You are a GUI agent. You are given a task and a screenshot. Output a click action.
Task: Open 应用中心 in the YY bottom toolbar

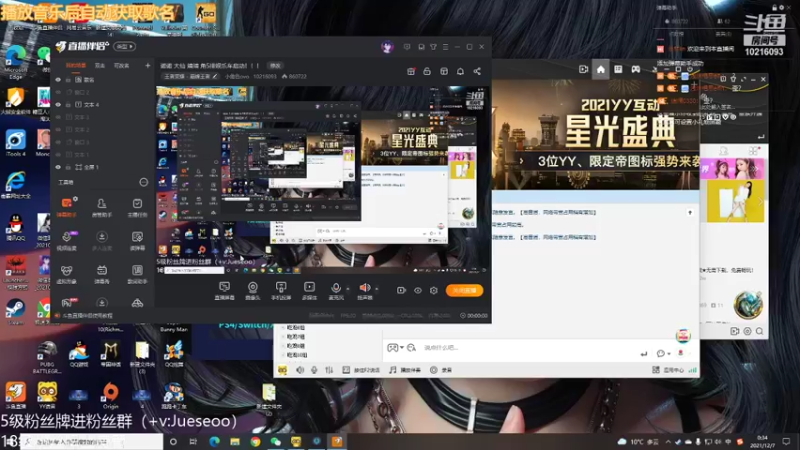click(668, 370)
